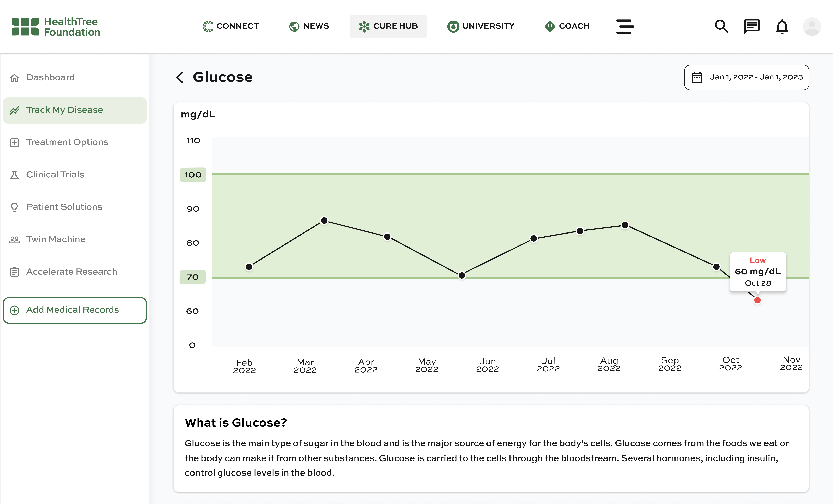Open UNIVERSITY in top navigation

[x=481, y=26]
